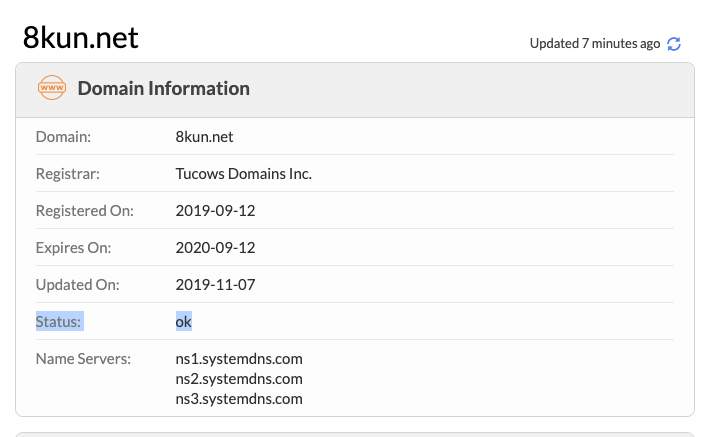
Task: Click the Tucows Domains Inc. registrar value
Action: coord(244,174)
